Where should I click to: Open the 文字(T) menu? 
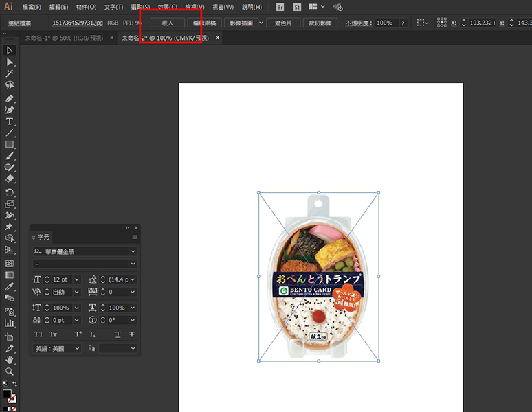[113, 7]
